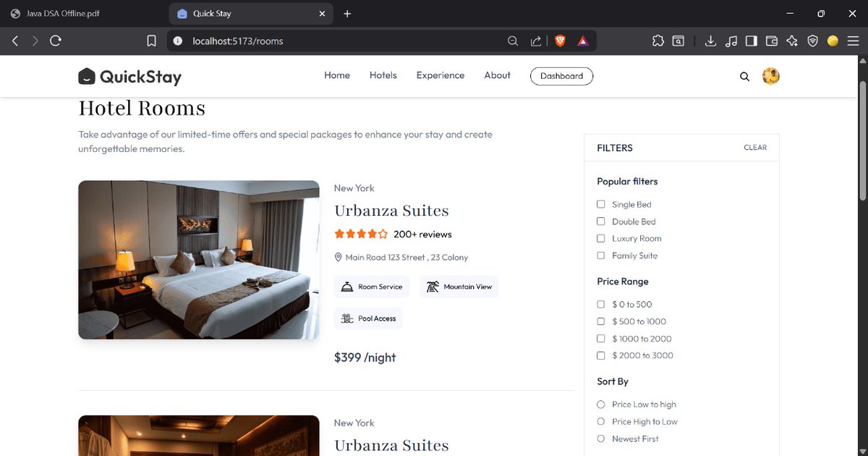Screen dimensions: 868x456
Task: Click the address bar URL localhost:5173/rooms
Action: coord(238,41)
